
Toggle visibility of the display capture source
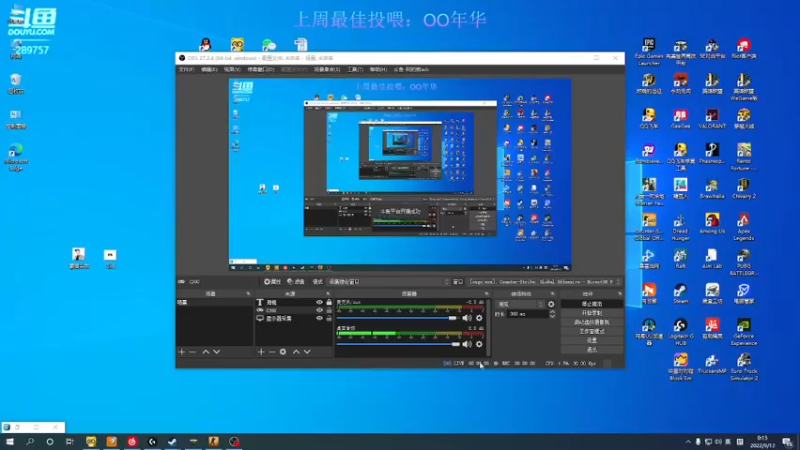pos(319,318)
